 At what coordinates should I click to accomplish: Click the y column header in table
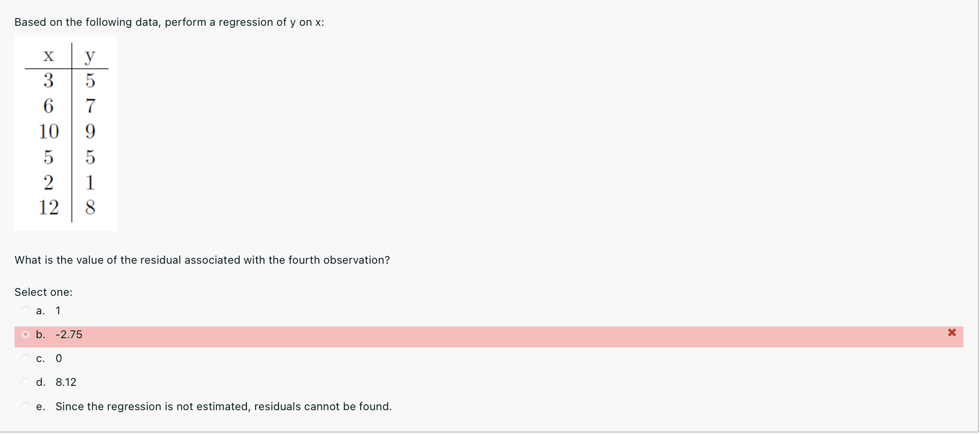[90, 57]
